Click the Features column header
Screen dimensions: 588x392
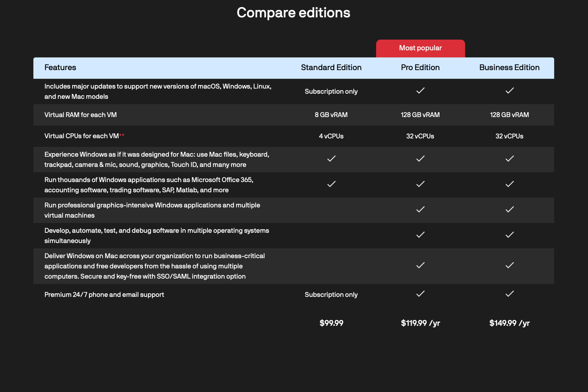click(x=60, y=67)
